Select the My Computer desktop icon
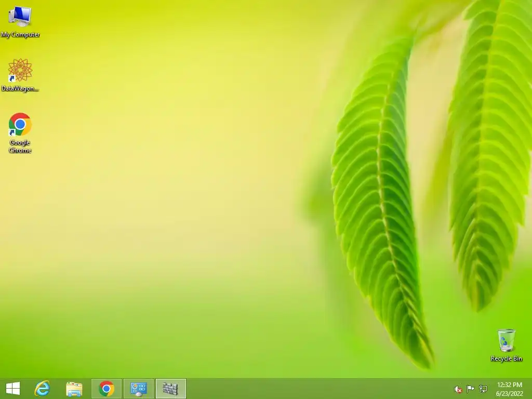 [x=20, y=21]
